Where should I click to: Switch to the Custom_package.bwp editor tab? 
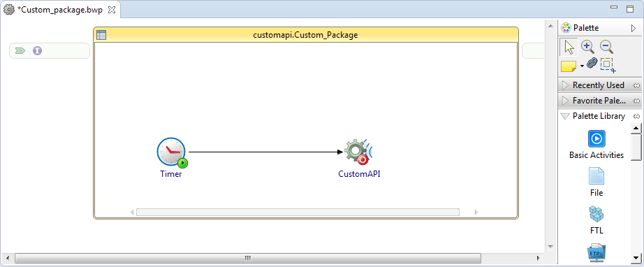(60, 10)
